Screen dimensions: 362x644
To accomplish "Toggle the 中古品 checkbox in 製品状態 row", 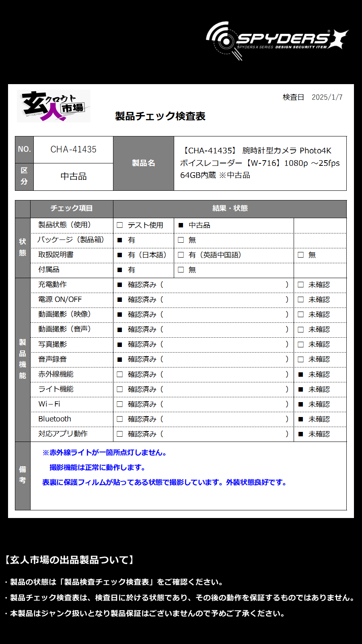I will (181, 225).
